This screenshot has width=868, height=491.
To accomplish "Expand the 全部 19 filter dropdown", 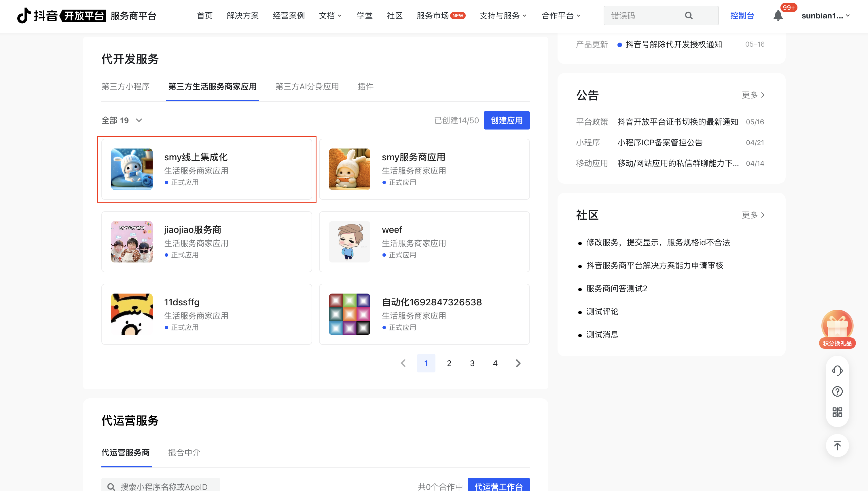I will coord(122,120).
